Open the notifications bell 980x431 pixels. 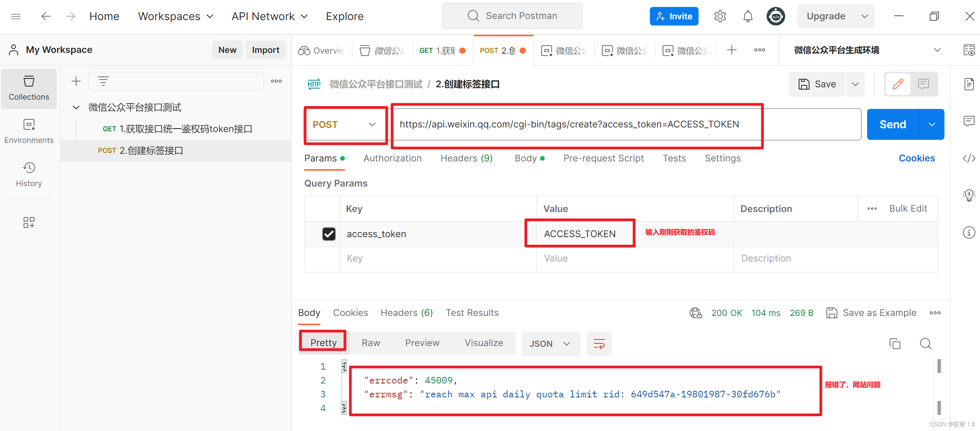[x=748, y=16]
